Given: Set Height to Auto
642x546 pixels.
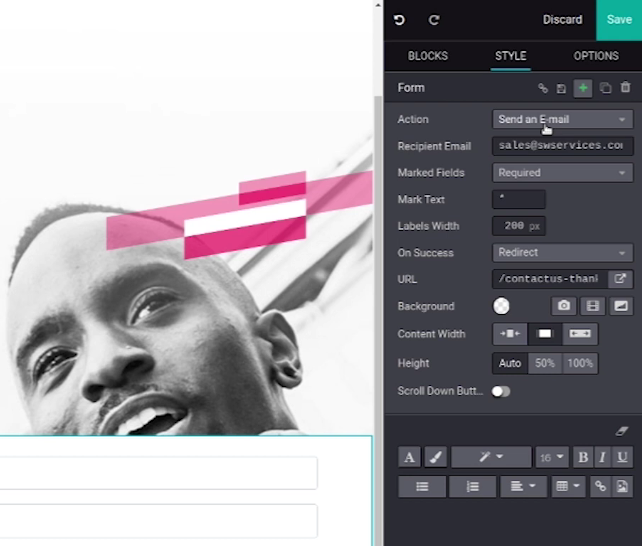Looking at the screenshot, I should tap(510, 363).
